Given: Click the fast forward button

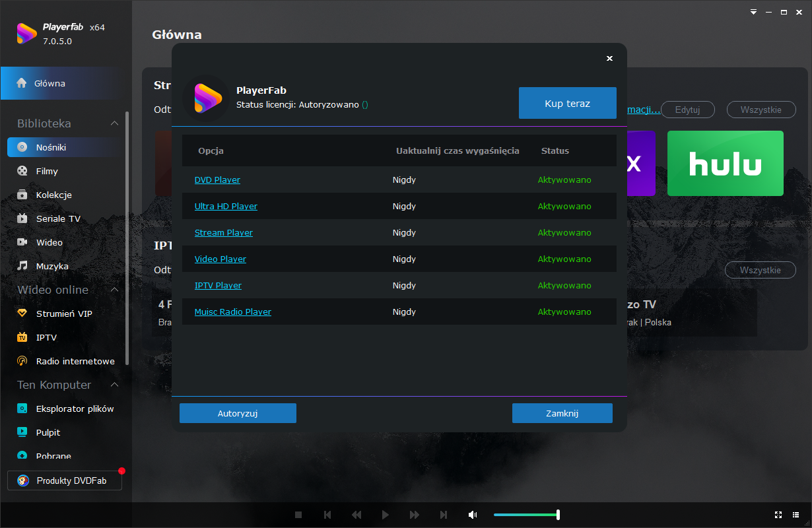Looking at the screenshot, I should click(415, 515).
